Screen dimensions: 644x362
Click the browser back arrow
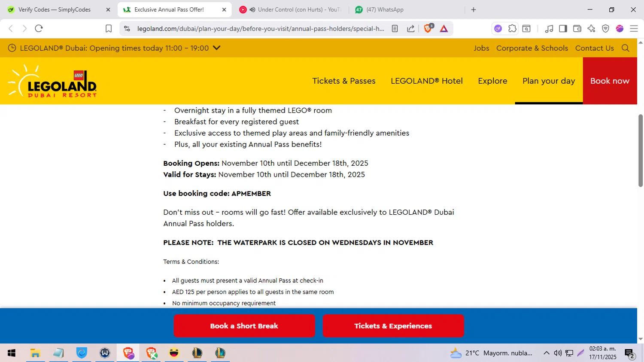click(x=11, y=28)
